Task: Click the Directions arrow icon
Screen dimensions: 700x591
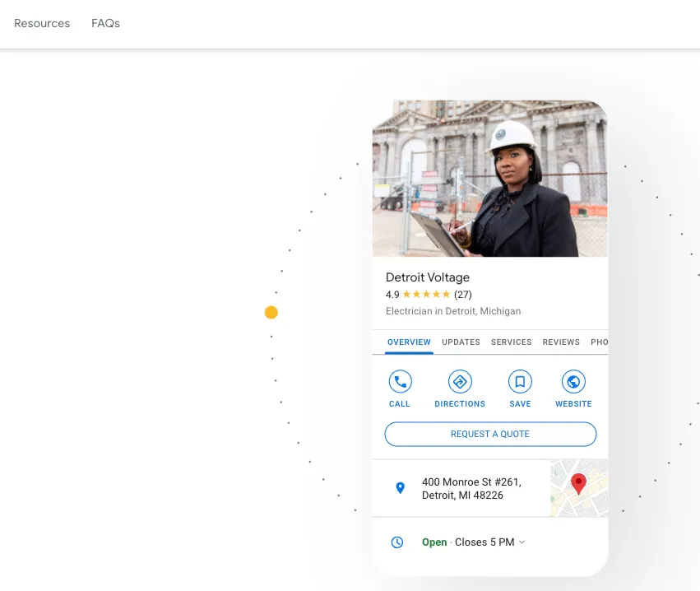Action: tap(460, 381)
